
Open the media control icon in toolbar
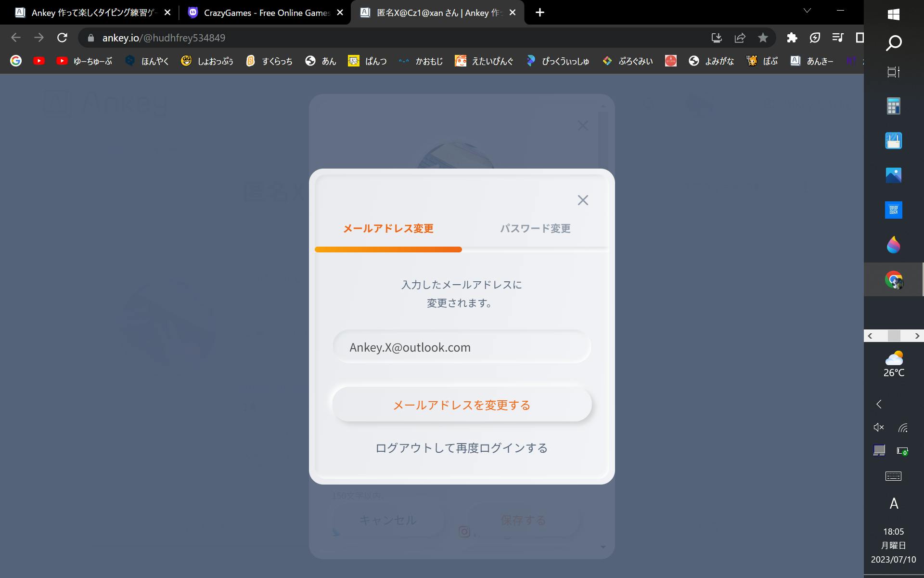(838, 38)
